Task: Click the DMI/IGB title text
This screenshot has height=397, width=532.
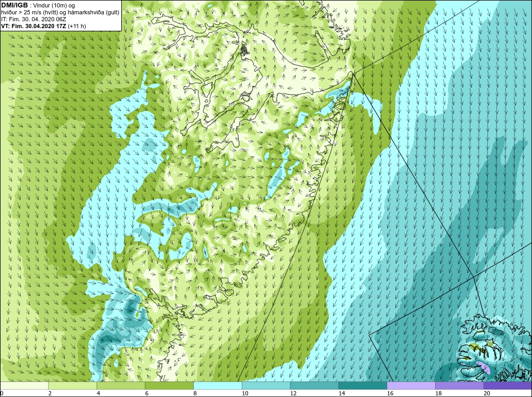Action: tap(14, 5)
